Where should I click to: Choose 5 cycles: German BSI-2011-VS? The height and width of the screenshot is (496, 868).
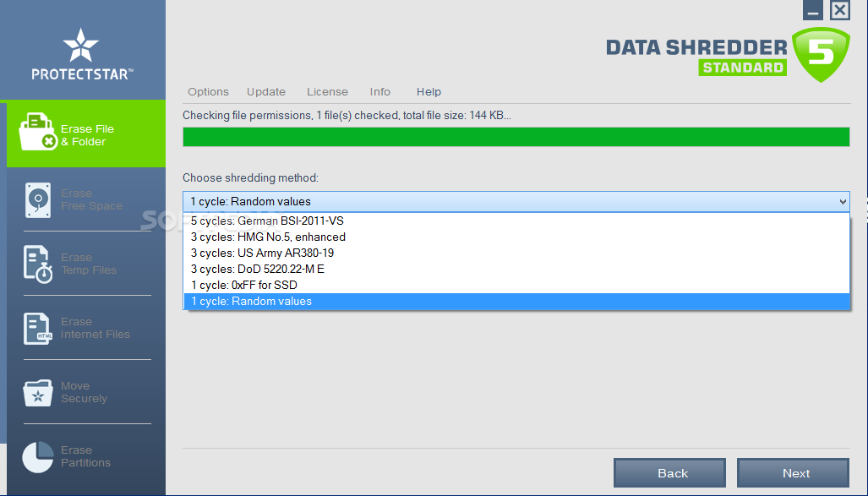(x=516, y=221)
